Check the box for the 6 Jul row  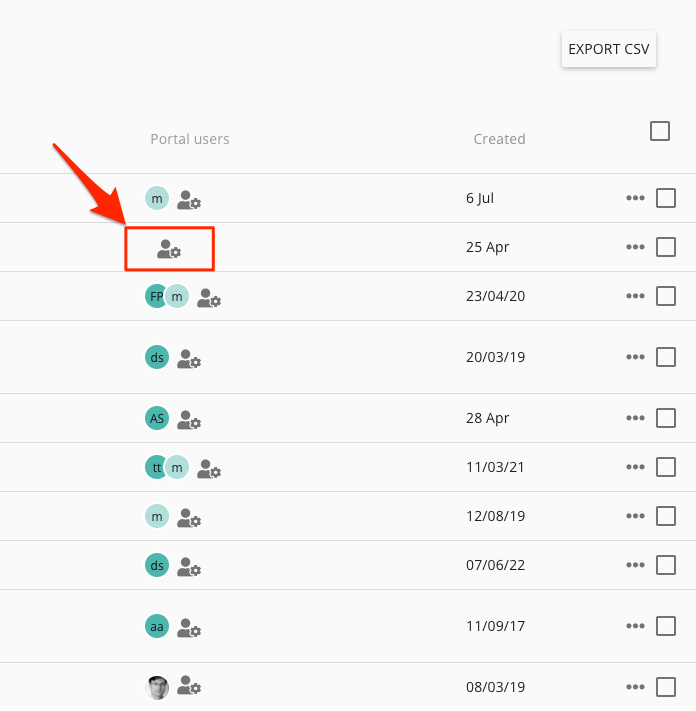[x=666, y=198]
